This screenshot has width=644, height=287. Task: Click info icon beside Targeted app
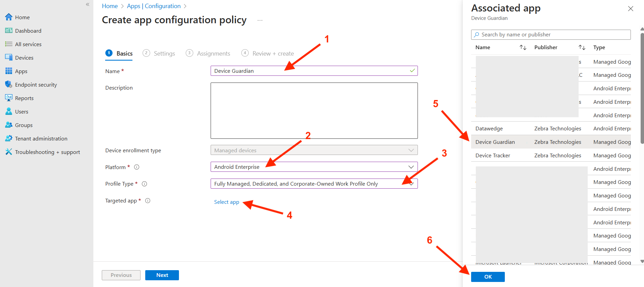coord(148,201)
